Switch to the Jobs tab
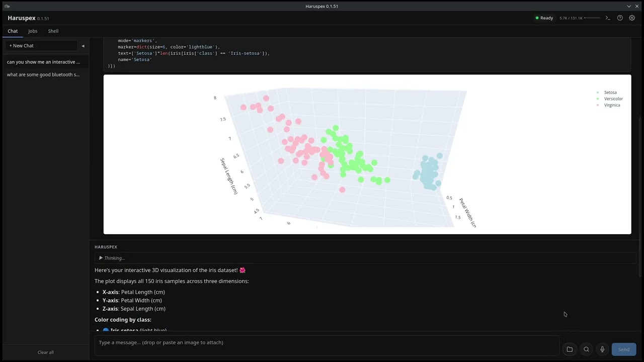Viewport: 644px width, 362px height. coord(33,31)
